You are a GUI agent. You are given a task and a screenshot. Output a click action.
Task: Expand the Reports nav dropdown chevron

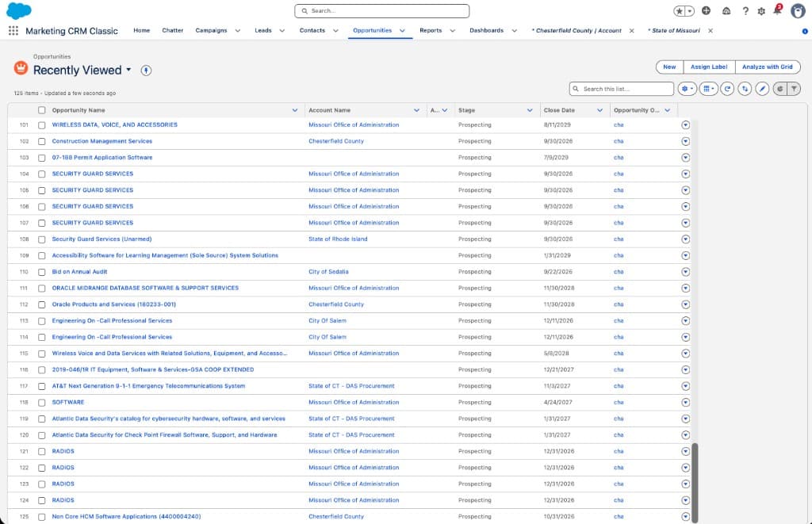[x=453, y=31]
